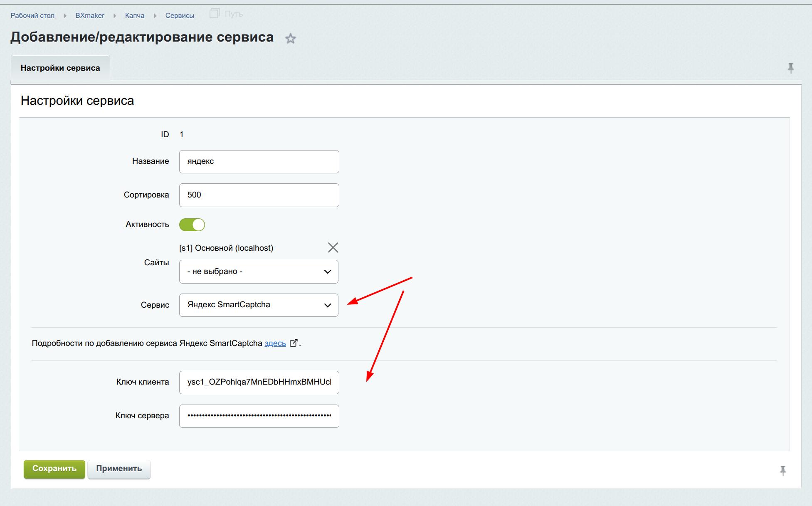
Task: Click the bottom-right pin icon
Action: point(782,470)
